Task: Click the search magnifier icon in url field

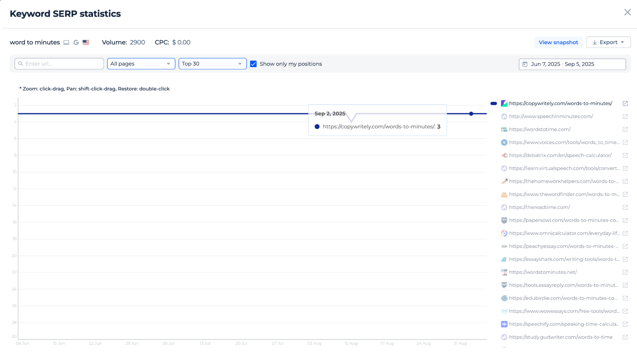Action: 21,64
